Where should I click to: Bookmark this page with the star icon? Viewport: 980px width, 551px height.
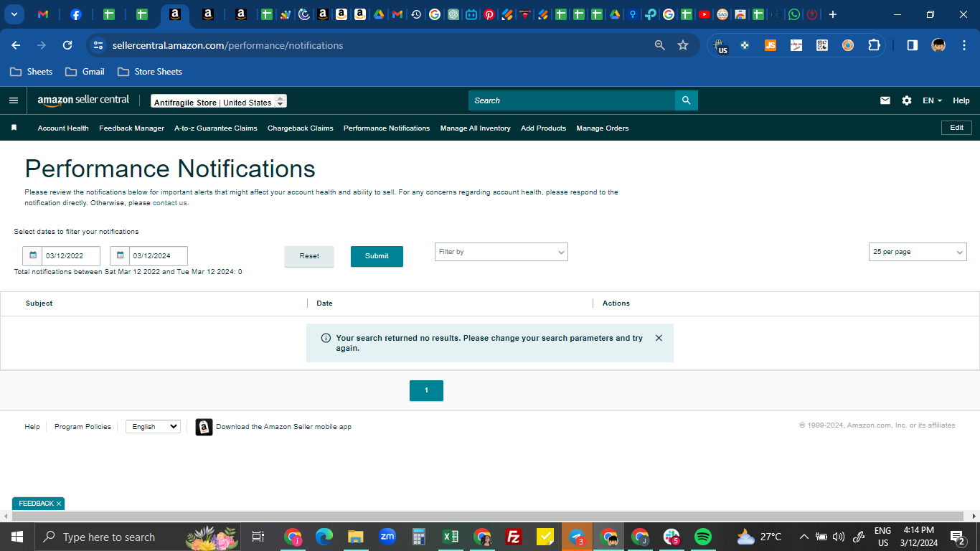pyautogui.click(x=683, y=45)
